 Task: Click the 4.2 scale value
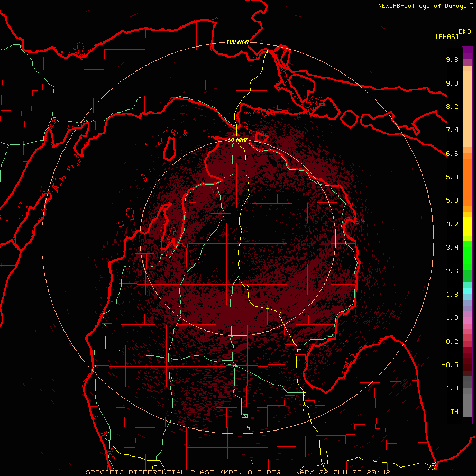tap(452, 224)
